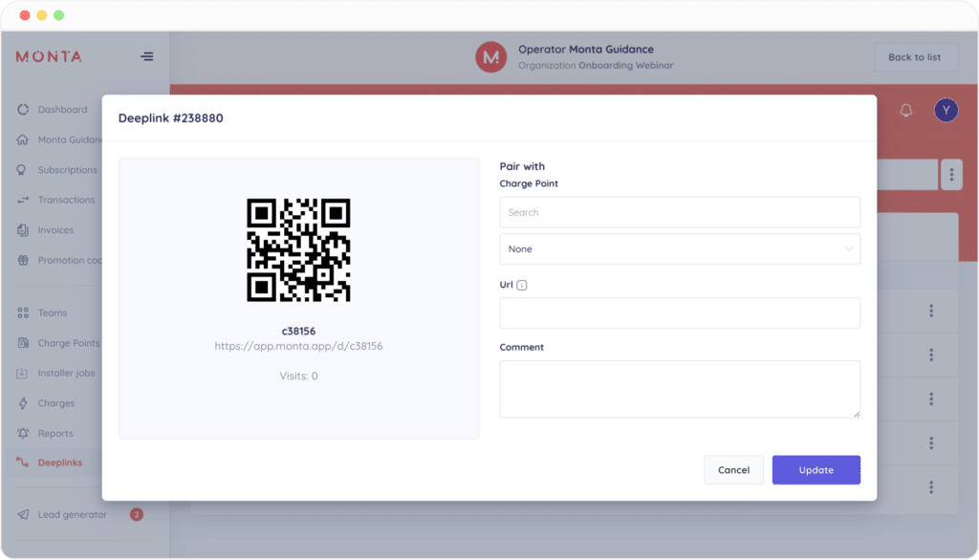Click the Installer jobs download icon
The width and height of the screenshot is (979, 560).
(x=23, y=373)
